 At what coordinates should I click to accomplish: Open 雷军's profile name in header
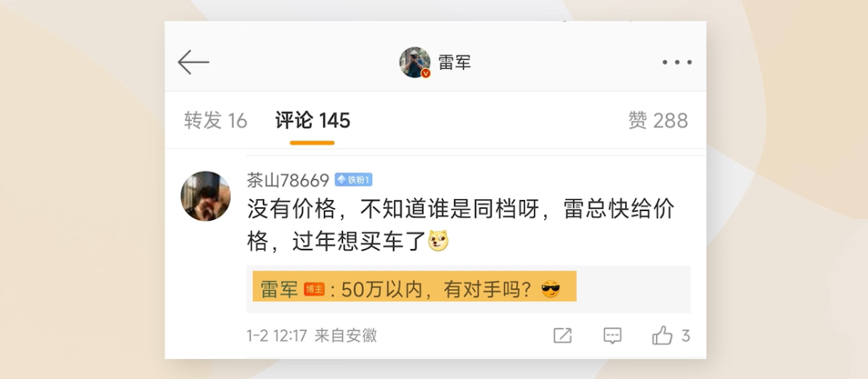pyautogui.click(x=454, y=63)
